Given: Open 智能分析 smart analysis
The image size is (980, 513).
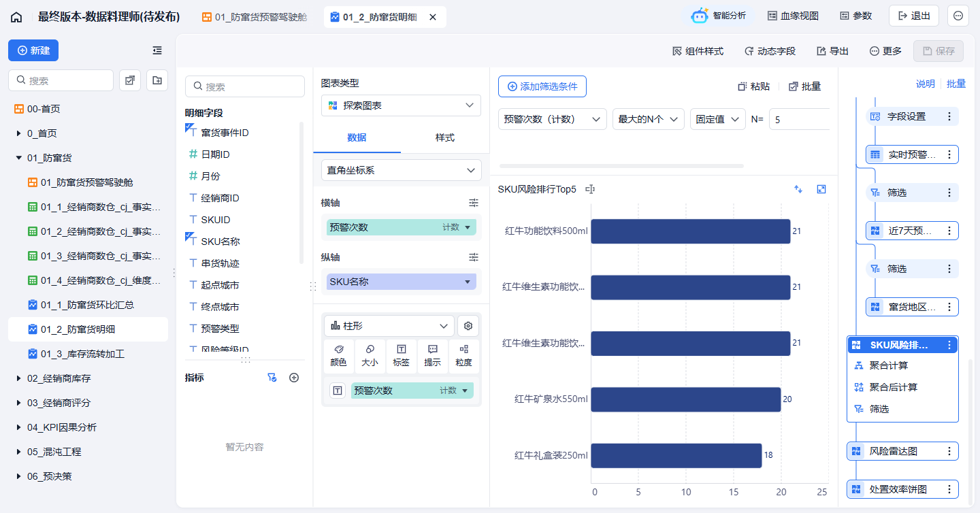Looking at the screenshot, I should point(719,16).
